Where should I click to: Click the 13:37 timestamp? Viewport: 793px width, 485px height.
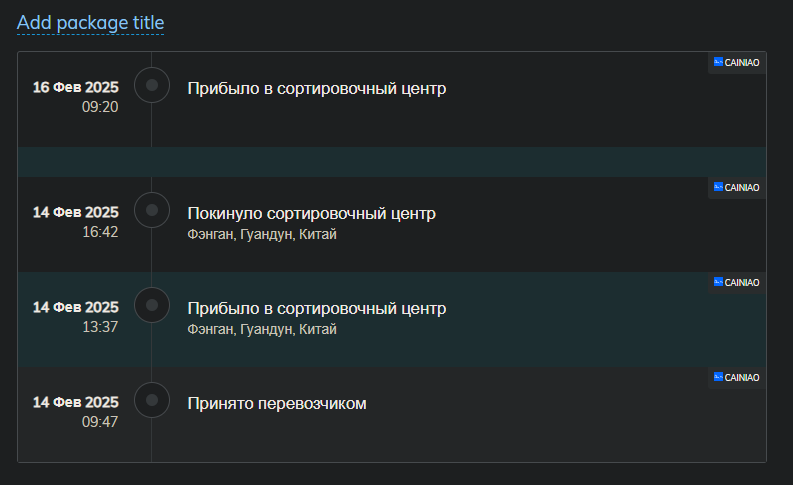click(100, 327)
